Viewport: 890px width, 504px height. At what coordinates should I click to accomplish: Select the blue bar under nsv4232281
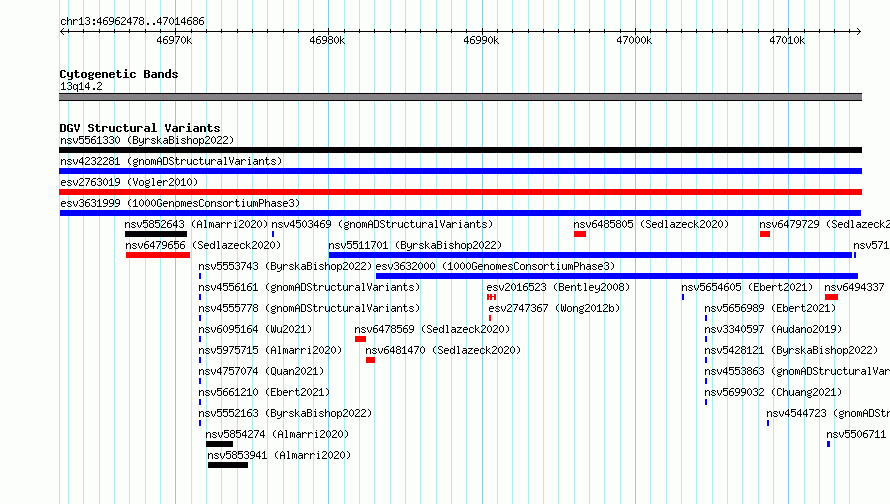460,171
